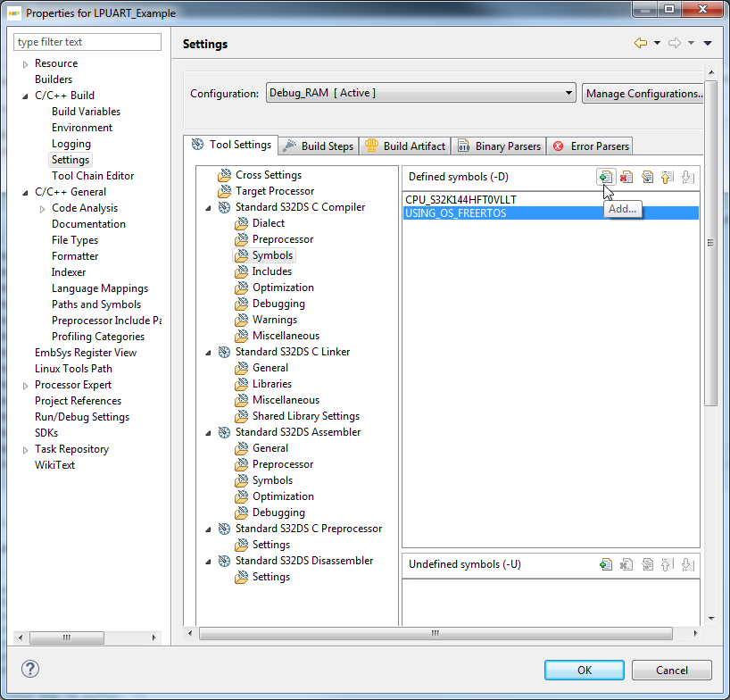
Task: Click left tree horizontal scrollbar thumb
Action: 67,637
